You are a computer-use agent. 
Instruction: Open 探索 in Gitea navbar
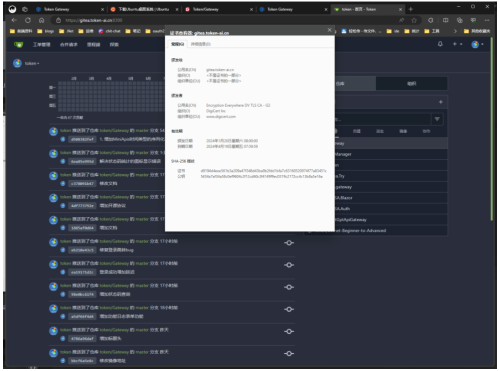114,45
